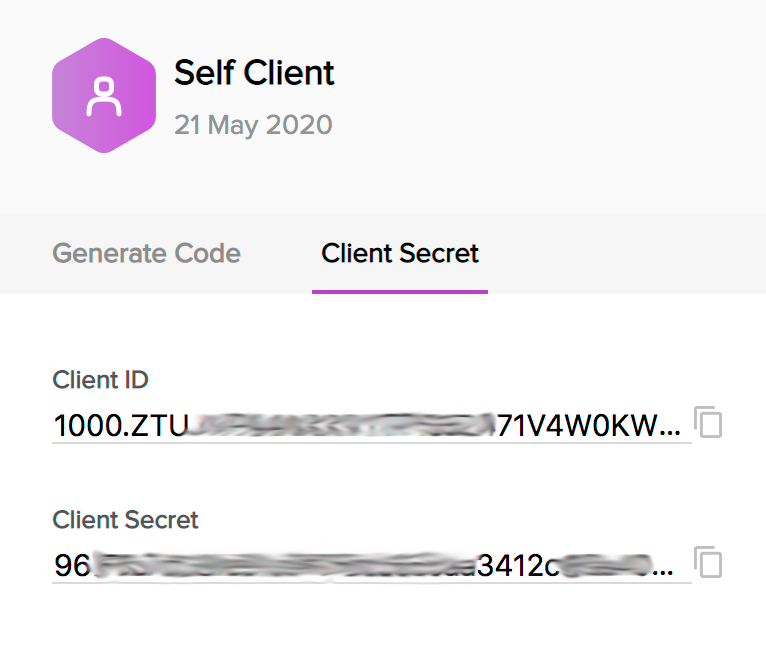Screen dimensions: 766x648
Task: Click the "Client ID" field label
Action: (100, 380)
